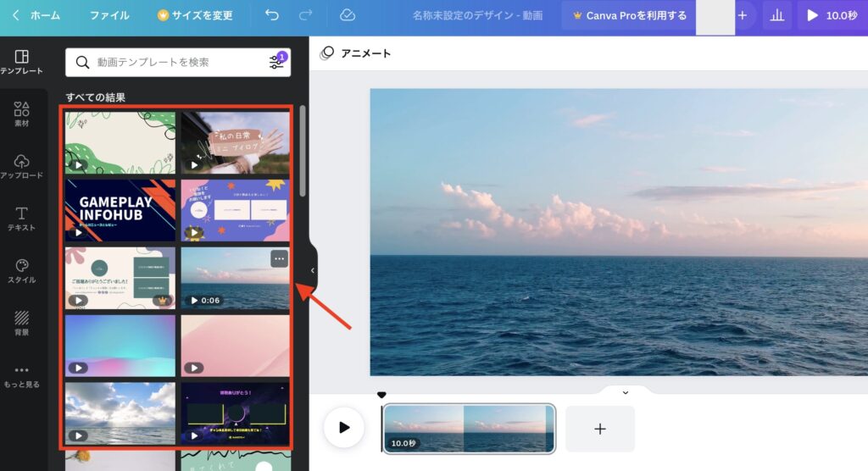This screenshot has height=471, width=868.
Task: Click the undo arrow icon
Action: (272, 15)
